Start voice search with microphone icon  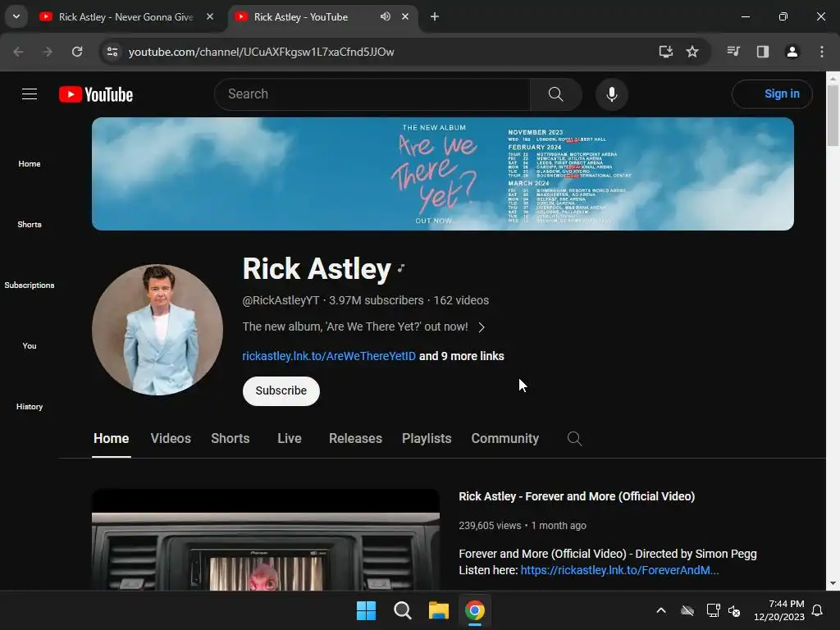611,94
